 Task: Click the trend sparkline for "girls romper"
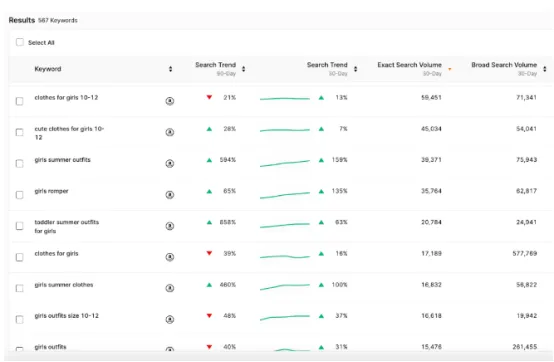[x=285, y=195]
